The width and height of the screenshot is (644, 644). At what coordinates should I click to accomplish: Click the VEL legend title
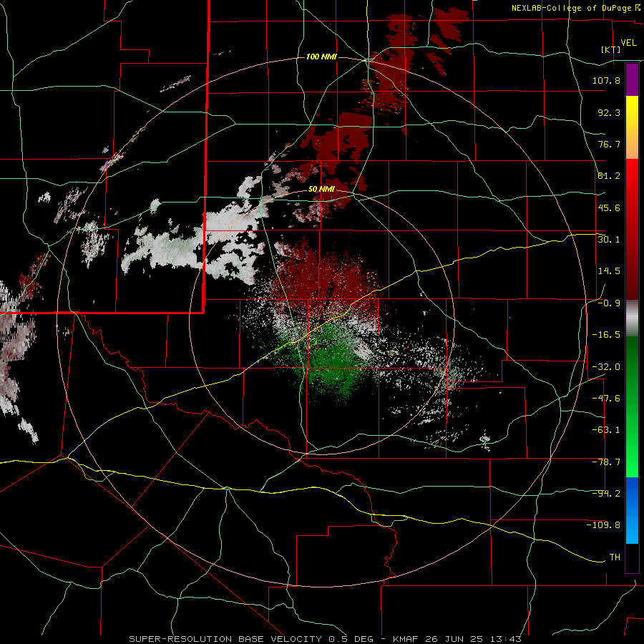(628, 43)
